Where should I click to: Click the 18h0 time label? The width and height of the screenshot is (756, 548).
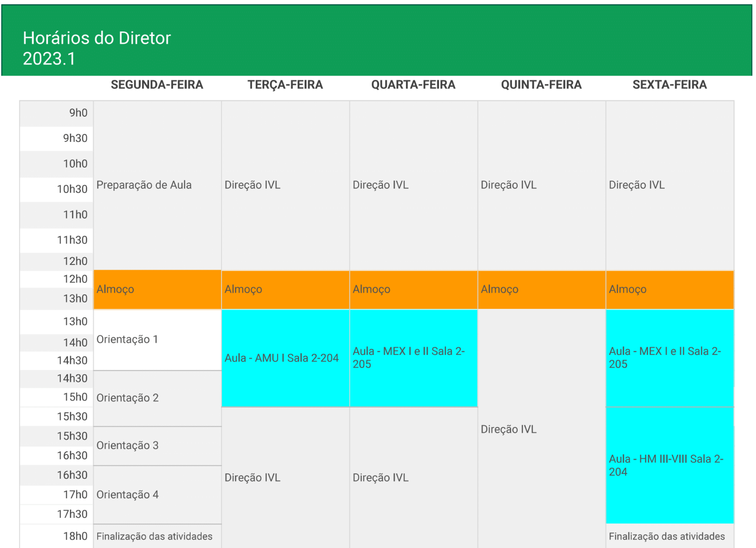[x=75, y=536]
